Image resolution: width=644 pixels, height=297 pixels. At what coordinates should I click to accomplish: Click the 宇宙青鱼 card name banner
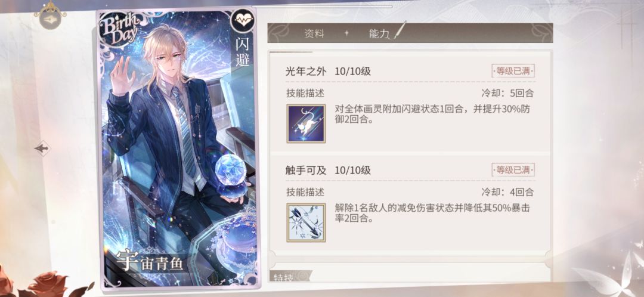[x=150, y=262]
